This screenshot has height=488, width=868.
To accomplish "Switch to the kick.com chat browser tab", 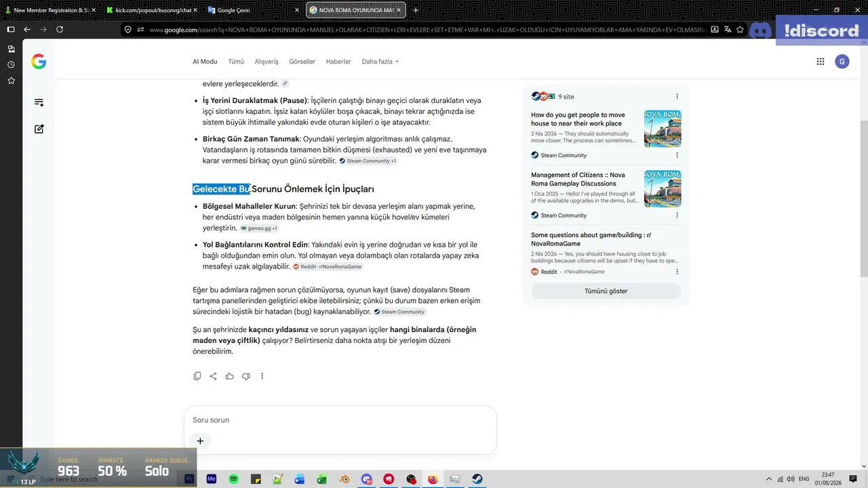I will pyautogui.click(x=151, y=10).
